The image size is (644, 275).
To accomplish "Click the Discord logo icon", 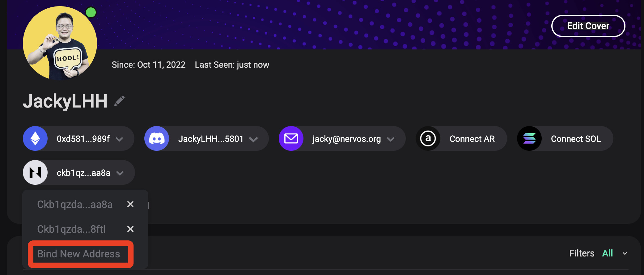I will tap(157, 139).
